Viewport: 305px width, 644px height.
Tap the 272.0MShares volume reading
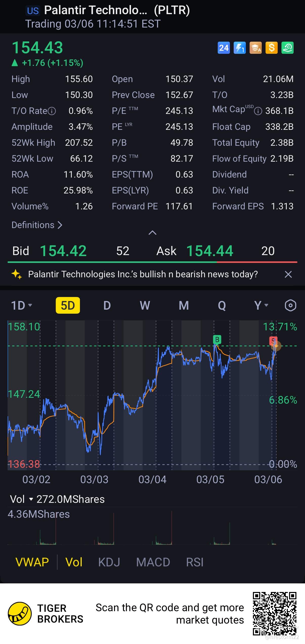click(x=71, y=499)
